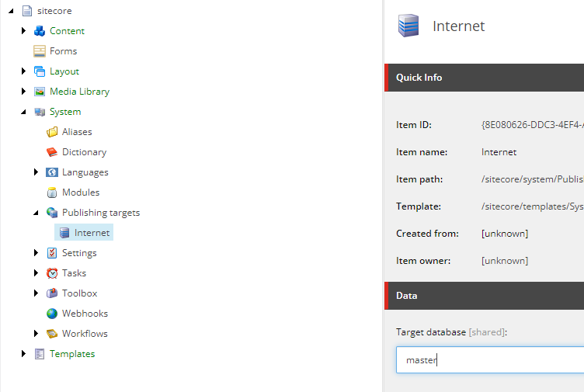
Task: Select the Dictionary red book icon
Action: tap(52, 152)
